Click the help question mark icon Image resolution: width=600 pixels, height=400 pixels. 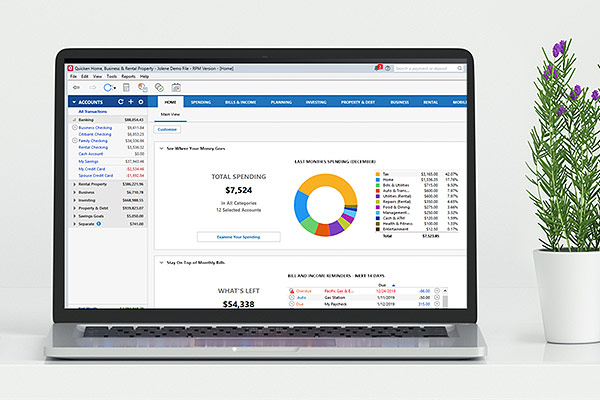click(x=388, y=69)
